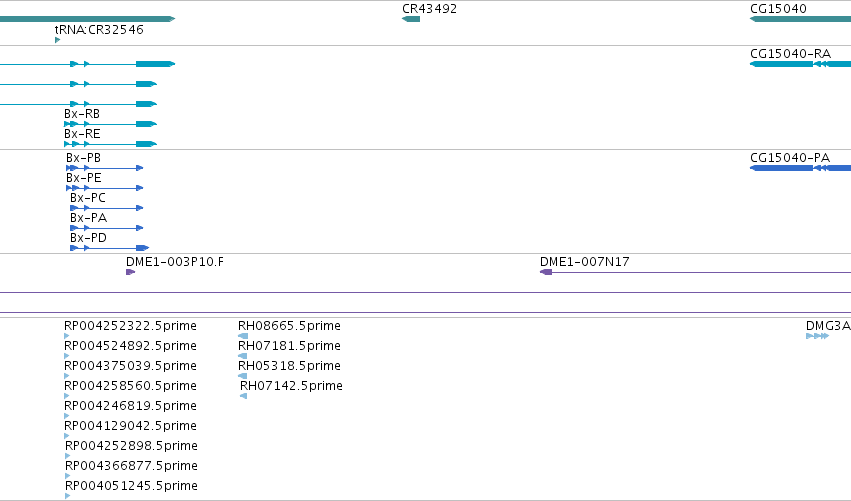The height and width of the screenshot is (501, 851).
Task: Select the CR43492 gene glyph
Action: (411, 19)
